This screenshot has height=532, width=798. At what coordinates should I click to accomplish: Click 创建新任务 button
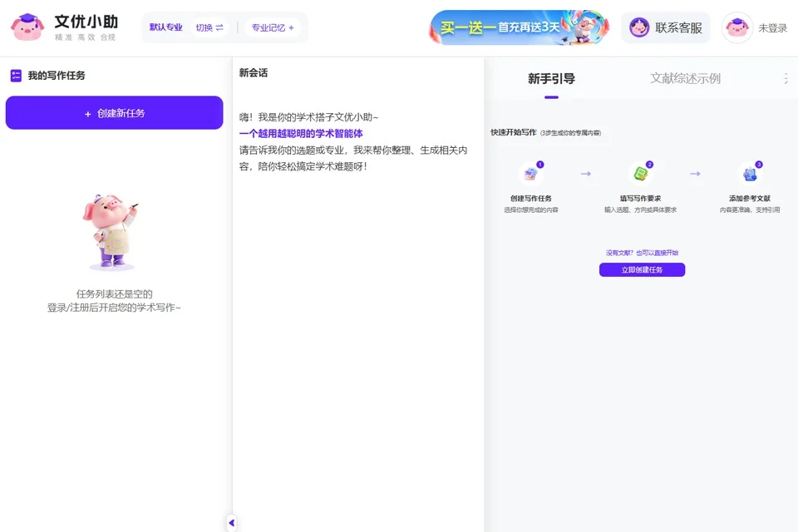[x=114, y=112]
